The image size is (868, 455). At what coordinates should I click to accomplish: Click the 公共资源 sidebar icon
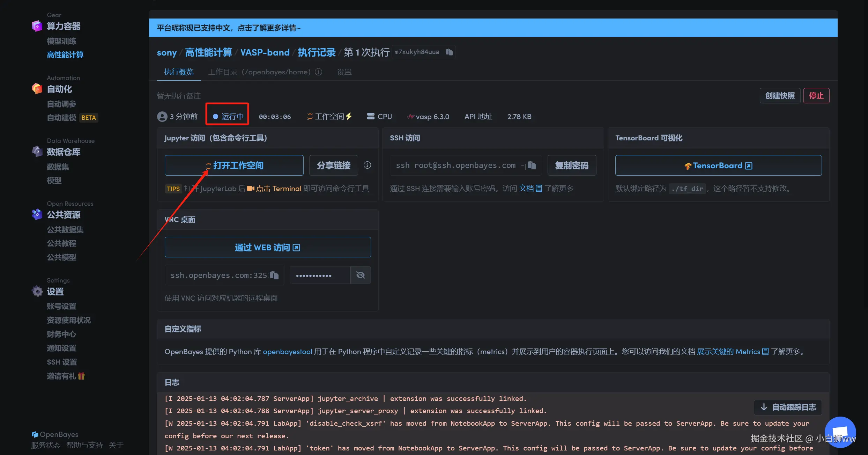click(x=37, y=214)
